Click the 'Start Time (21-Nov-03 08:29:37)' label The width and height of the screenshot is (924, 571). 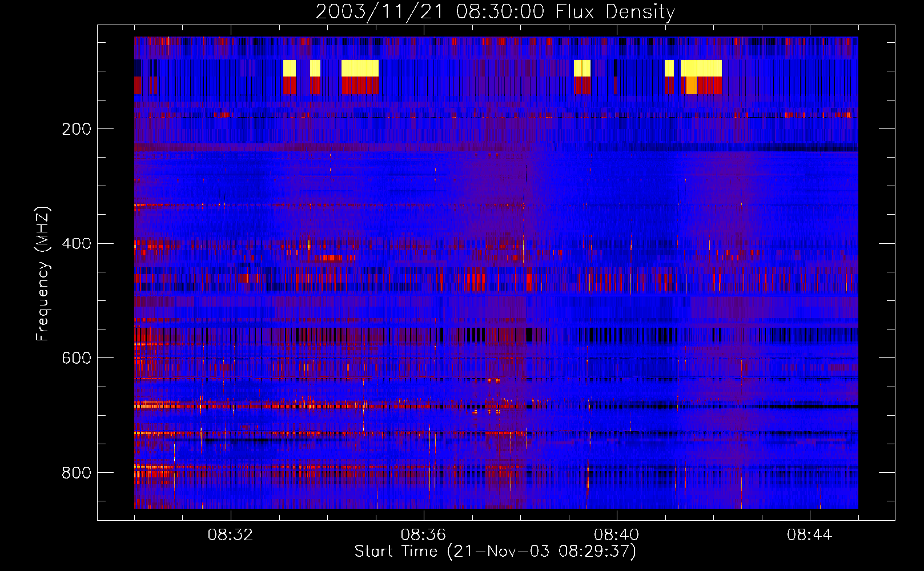pyautogui.click(x=495, y=551)
